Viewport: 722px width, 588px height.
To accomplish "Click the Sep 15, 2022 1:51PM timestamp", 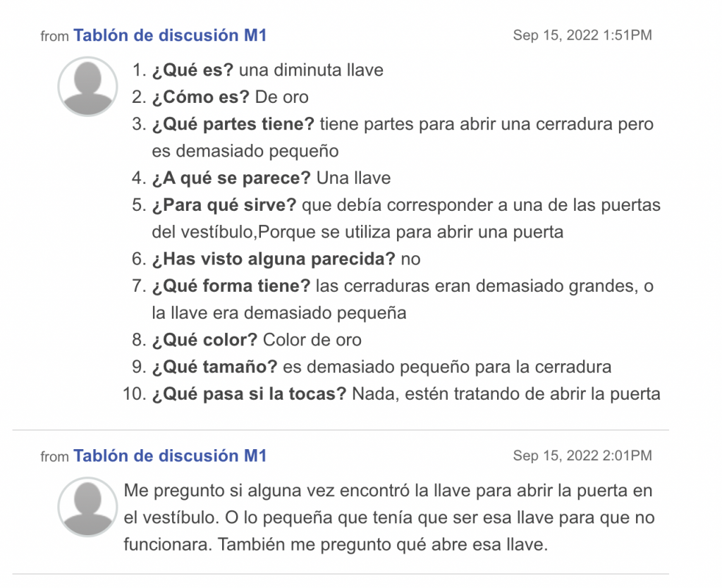I will tap(582, 35).
